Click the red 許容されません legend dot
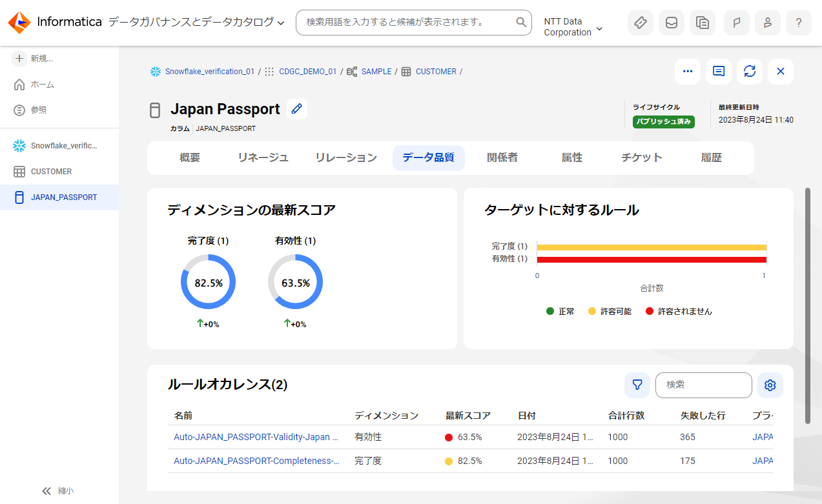 click(x=650, y=310)
